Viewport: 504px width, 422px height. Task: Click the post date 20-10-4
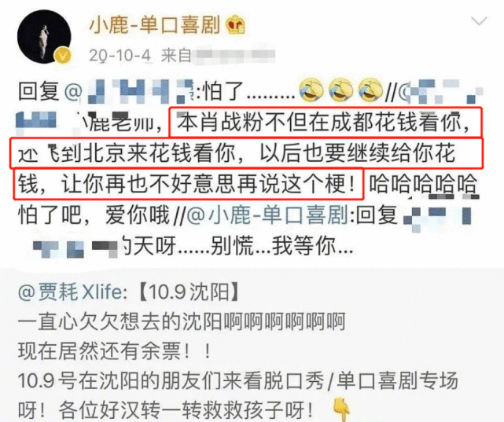click(120, 56)
